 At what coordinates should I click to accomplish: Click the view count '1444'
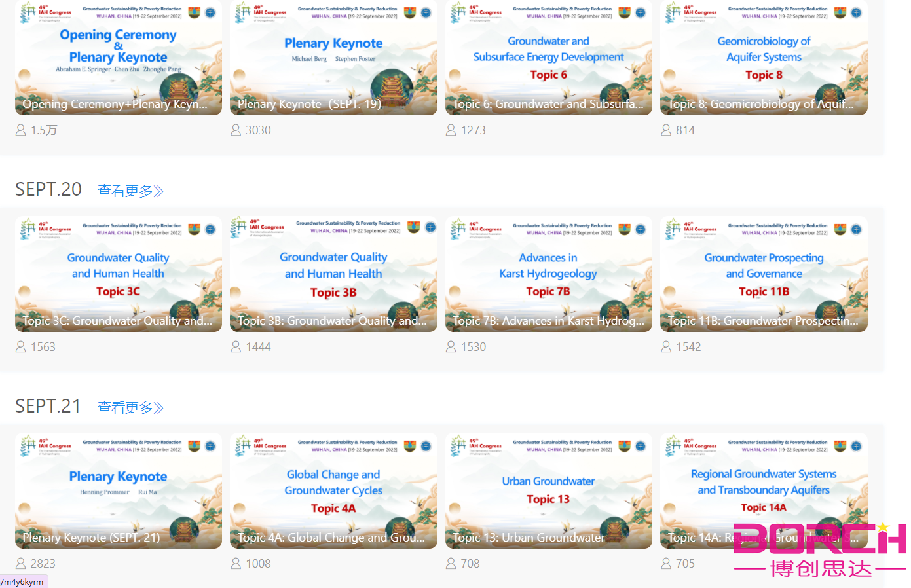[258, 347]
